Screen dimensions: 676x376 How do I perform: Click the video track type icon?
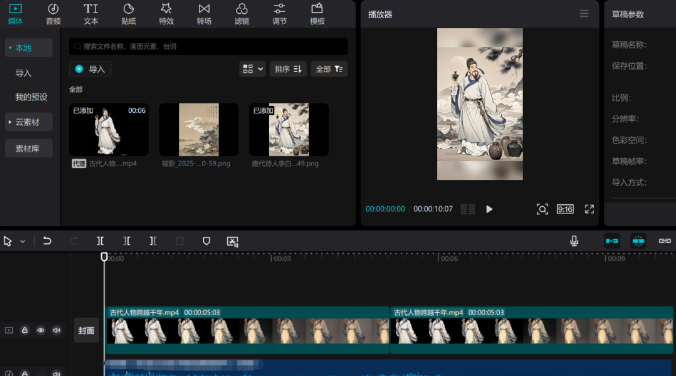click(9, 330)
